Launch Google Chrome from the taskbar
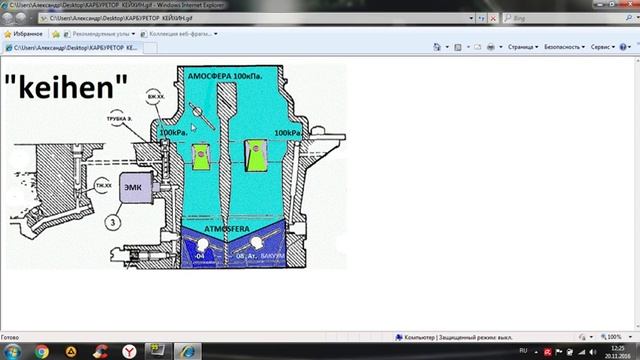640x360 pixels. (42, 351)
